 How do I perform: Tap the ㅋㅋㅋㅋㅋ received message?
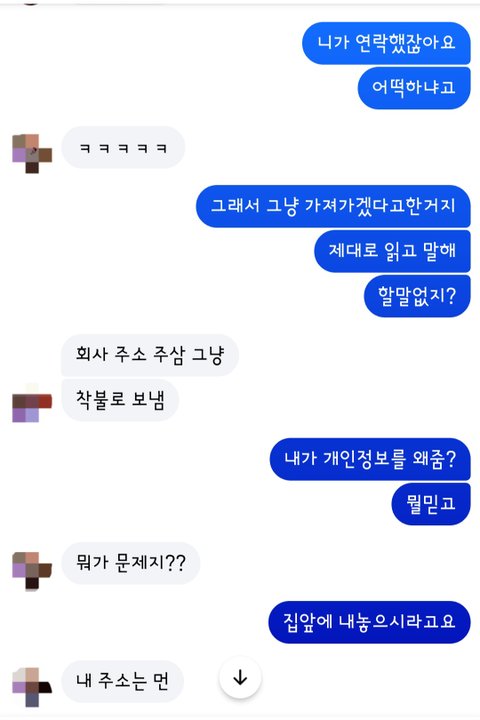click(x=123, y=147)
